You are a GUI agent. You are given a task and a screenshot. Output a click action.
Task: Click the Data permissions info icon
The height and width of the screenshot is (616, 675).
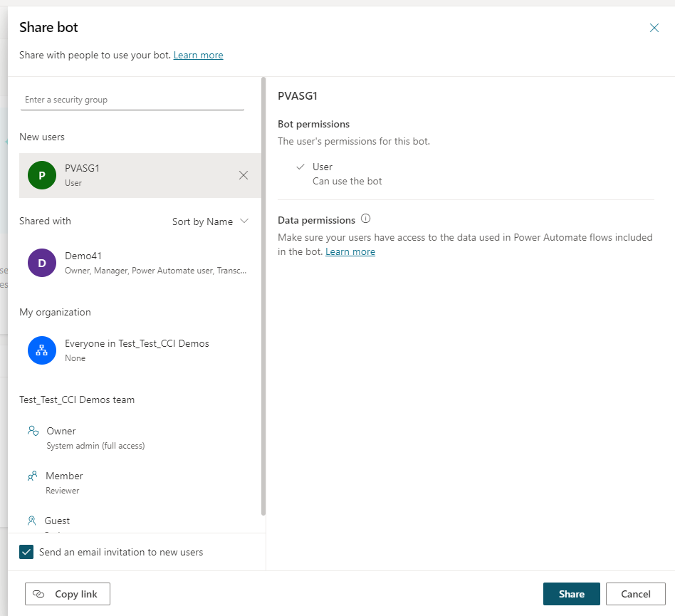365,219
